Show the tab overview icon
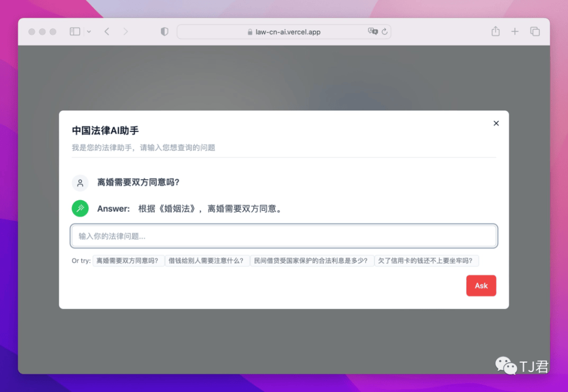 (535, 32)
